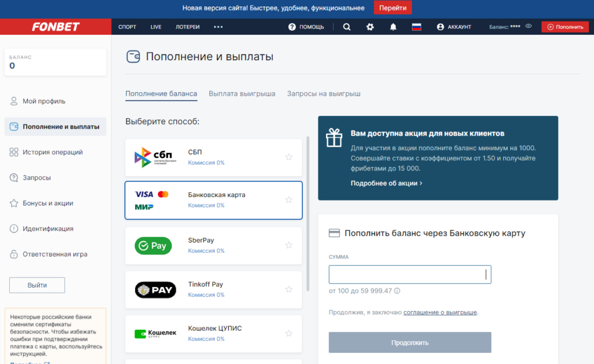Click the account avatar icon
This screenshot has height=364, width=594.
pos(440,27)
